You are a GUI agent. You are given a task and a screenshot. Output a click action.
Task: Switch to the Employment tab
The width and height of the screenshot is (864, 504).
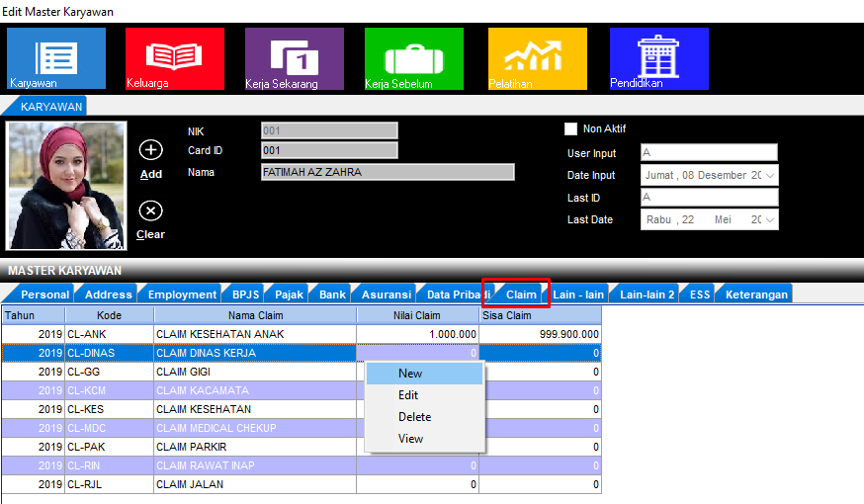coord(182,294)
